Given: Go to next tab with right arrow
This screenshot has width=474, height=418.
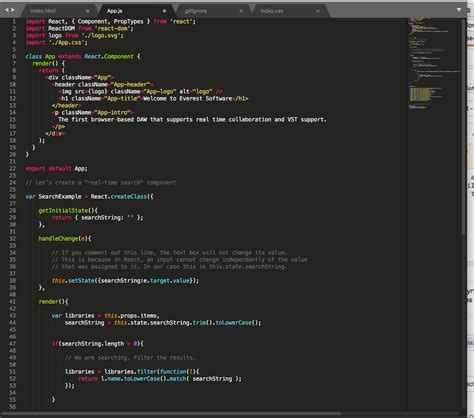Looking at the screenshot, I should click(13, 10).
